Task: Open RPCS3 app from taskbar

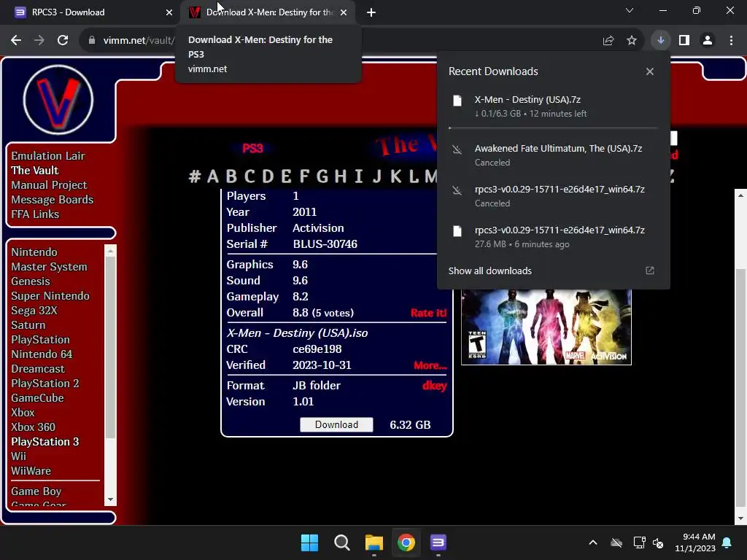Action: (x=438, y=542)
